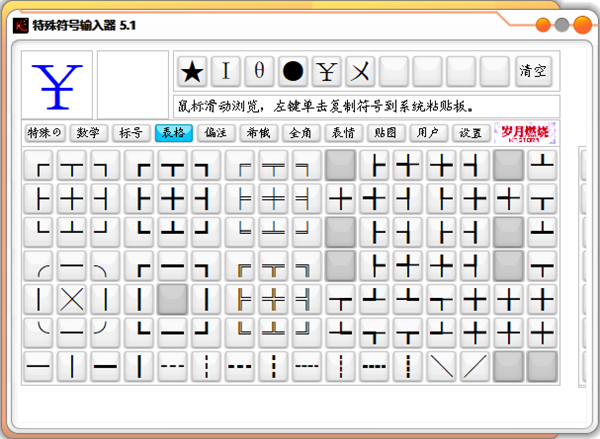Show the 表情 tab

pos(344,133)
